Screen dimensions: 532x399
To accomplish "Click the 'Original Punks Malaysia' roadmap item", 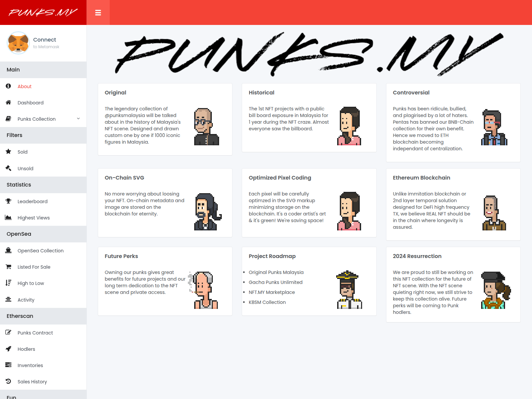I will [276, 272].
